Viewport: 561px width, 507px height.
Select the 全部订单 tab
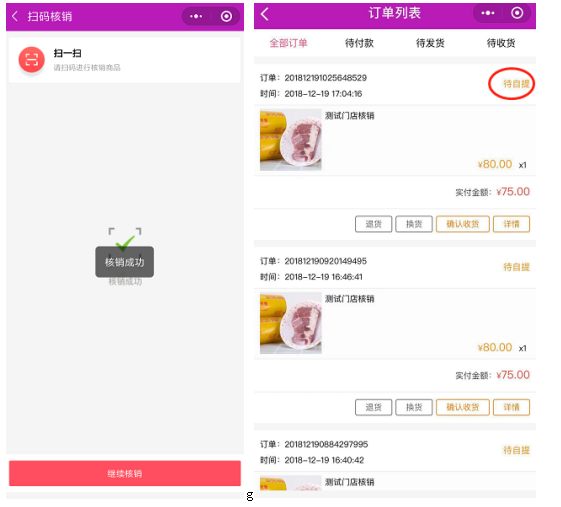click(288, 43)
